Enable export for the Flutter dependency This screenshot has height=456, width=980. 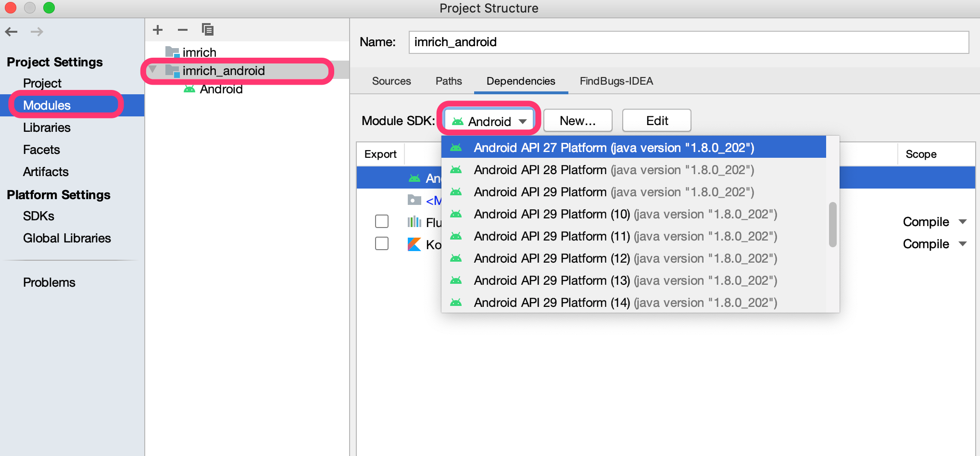pos(381,221)
